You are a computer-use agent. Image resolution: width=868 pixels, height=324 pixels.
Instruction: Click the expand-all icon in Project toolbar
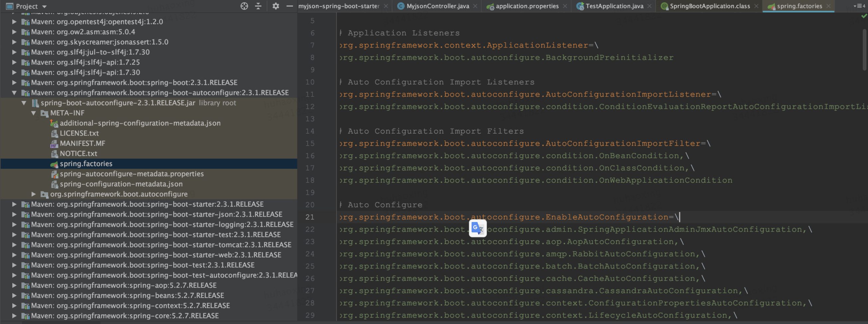258,6
